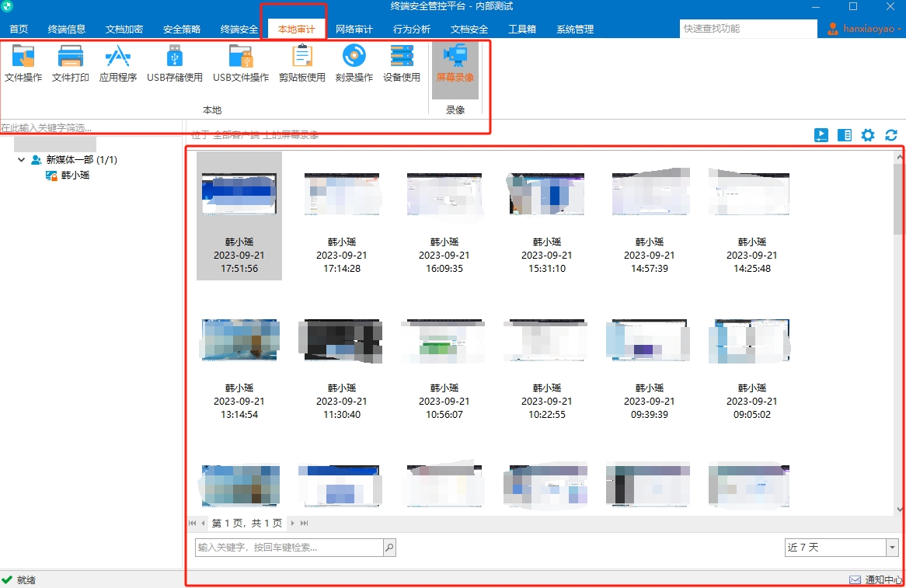Click the shield app logo icon
906x588 pixels.
point(7,7)
